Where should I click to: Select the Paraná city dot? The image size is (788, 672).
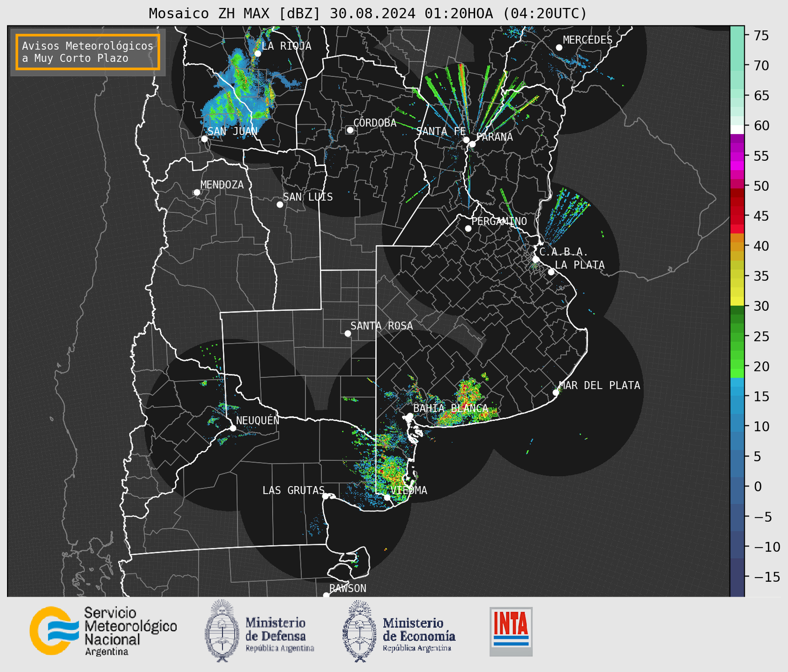pyautogui.click(x=472, y=144)
